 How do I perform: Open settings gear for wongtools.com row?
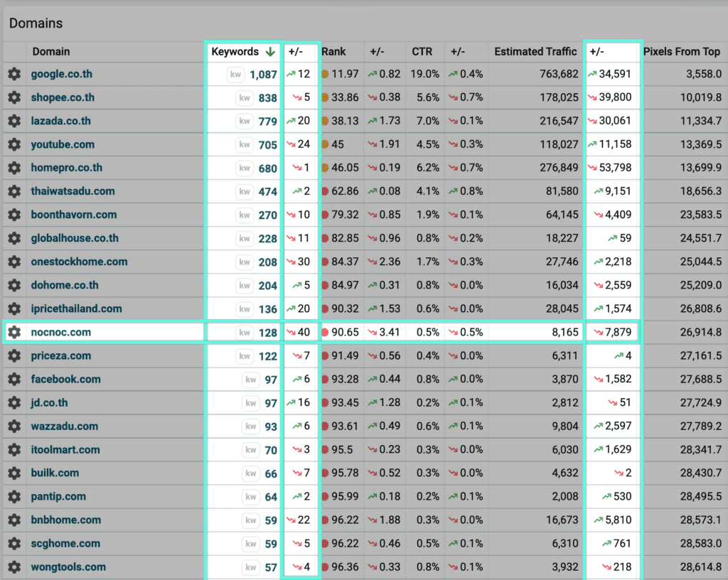click(14, 567)
